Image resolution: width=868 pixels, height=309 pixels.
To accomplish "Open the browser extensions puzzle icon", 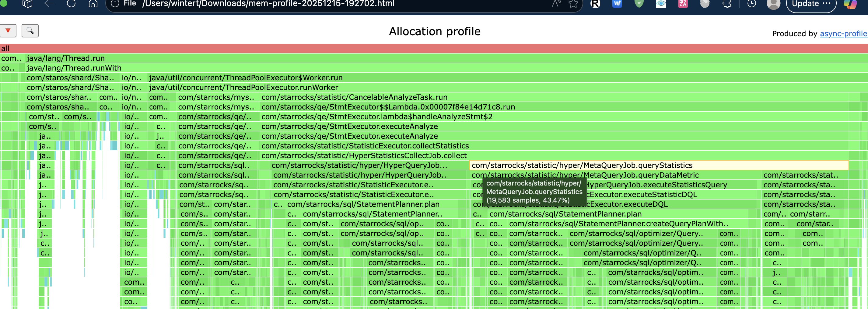I will (x=727, y=4).
